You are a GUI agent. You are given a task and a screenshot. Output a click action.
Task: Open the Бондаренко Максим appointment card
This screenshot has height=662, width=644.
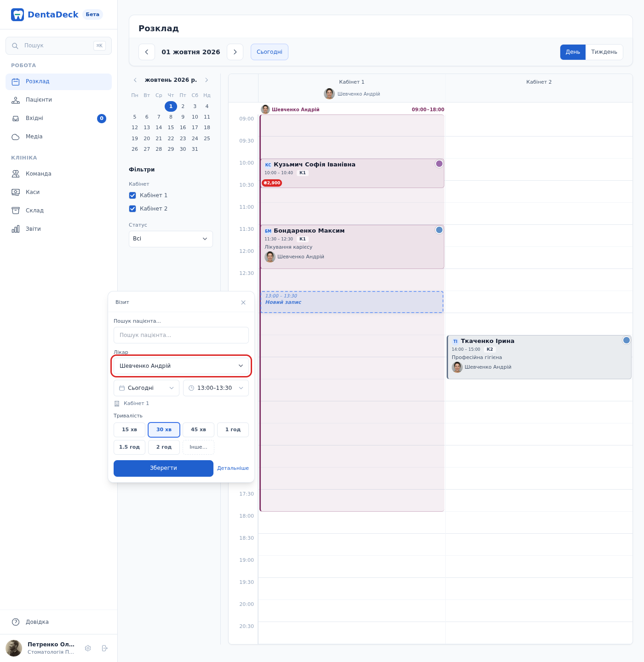coord(352,247)
